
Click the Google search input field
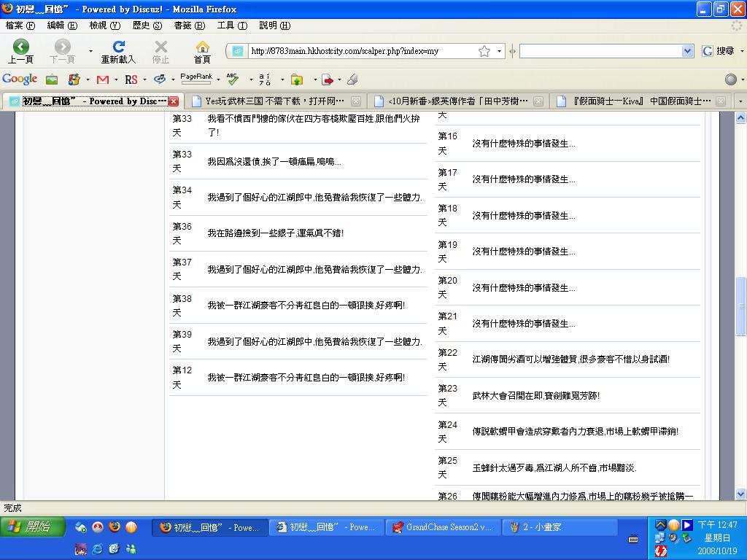(600, 51)
